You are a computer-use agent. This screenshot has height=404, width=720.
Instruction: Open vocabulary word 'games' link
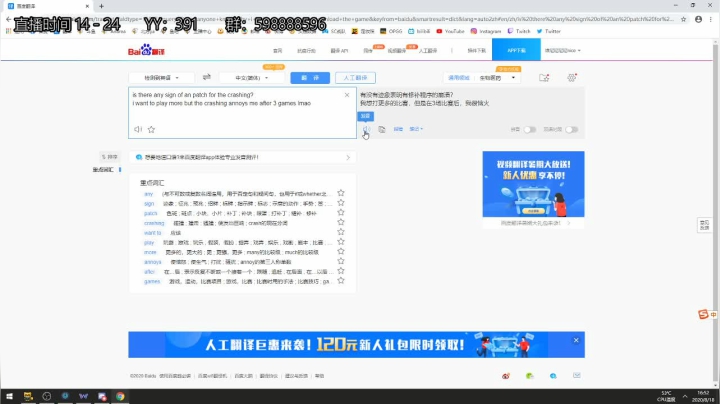[x=152, y=281]
